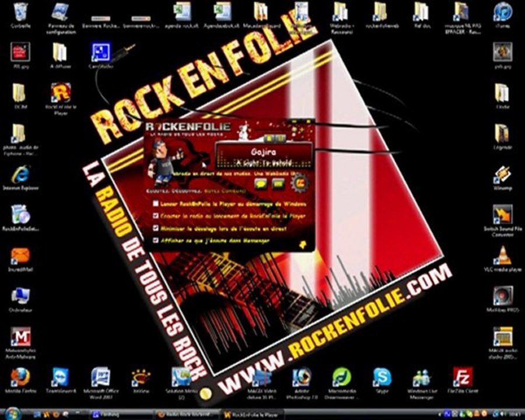The image size is (525, 420).
Task: Open the IncrediMail desktop shortcut
Action: click(20, 259)
